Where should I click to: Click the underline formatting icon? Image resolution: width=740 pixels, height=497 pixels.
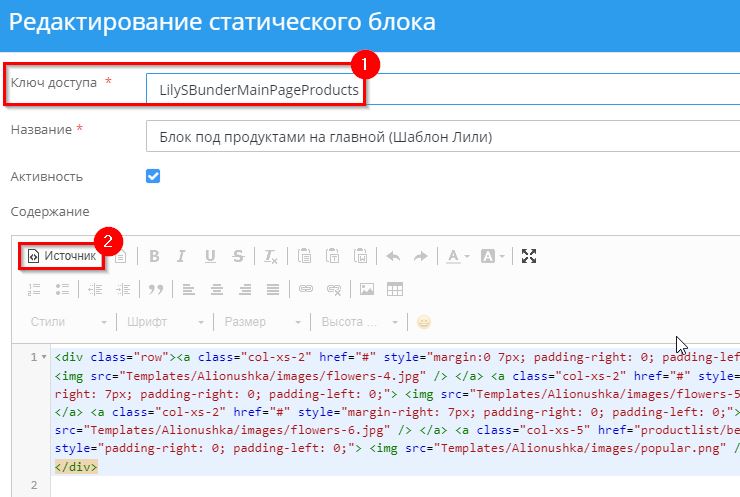click(210, 256)
